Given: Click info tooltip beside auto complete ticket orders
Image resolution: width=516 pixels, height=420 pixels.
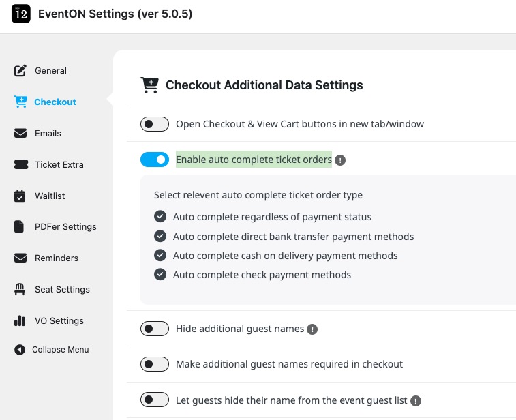Looking at the screenshot, I should tap(341, 160).
